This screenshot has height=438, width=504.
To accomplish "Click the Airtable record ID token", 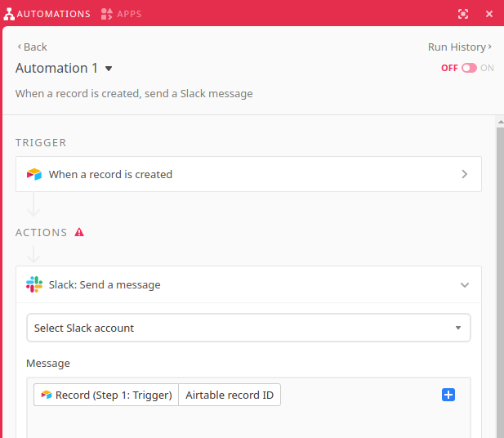I will 230,395.
